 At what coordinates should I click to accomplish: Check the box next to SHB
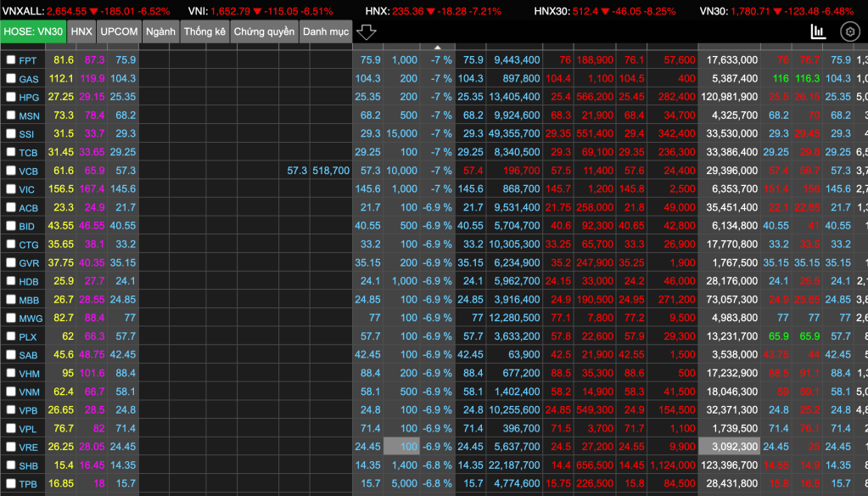click(x=11, y=465)
